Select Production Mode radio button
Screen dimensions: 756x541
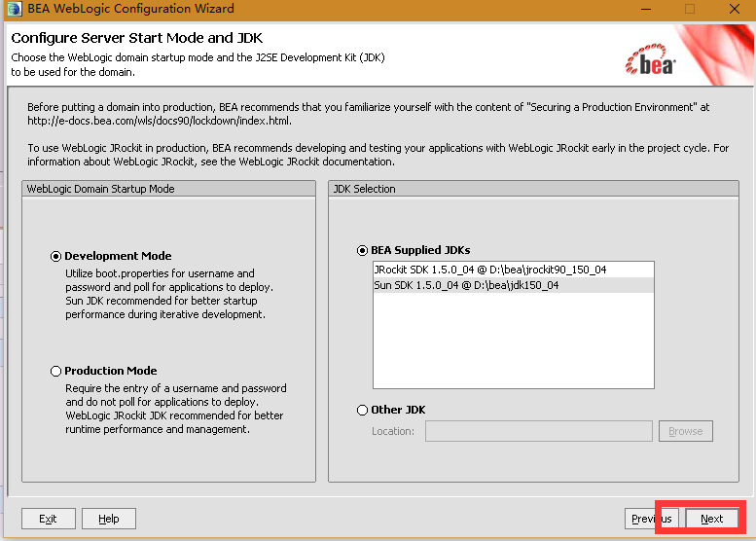[55, 371]
